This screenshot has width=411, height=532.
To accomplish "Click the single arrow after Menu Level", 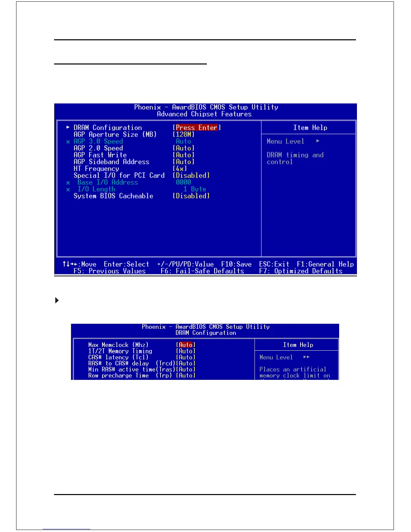I will coord(318,141).
